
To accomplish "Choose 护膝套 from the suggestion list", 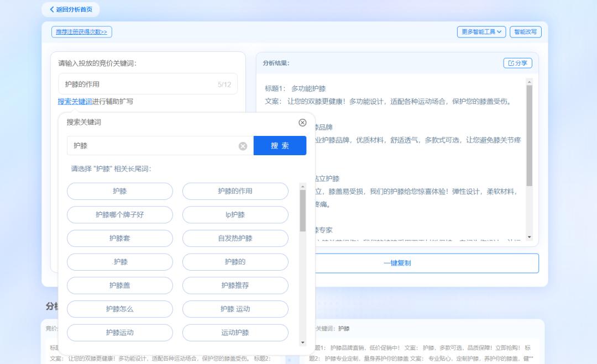I will pos(120,238).
